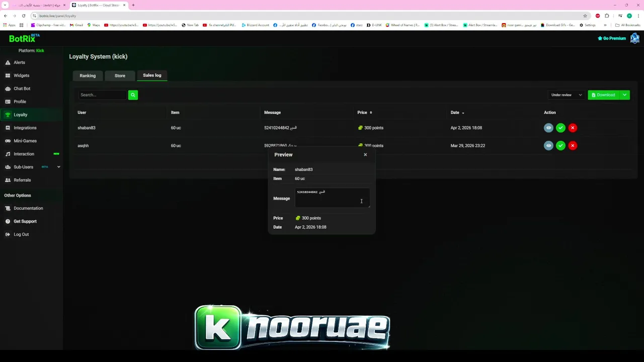
Task: Click Go Premium
Action: click(612, 38)
